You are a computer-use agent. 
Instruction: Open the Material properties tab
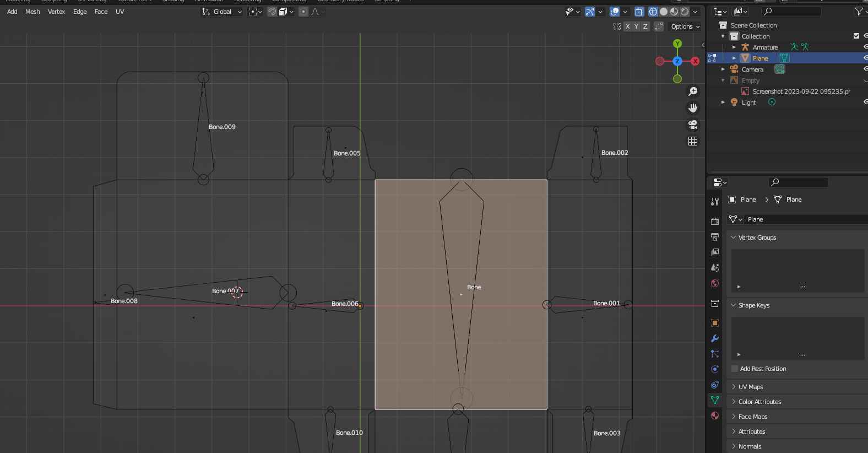click(x=715, y=416)
